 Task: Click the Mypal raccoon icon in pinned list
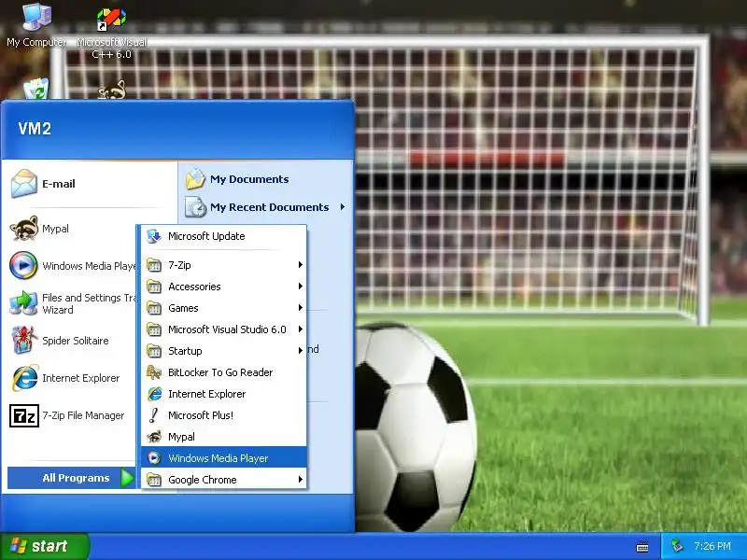click(24, 229)
